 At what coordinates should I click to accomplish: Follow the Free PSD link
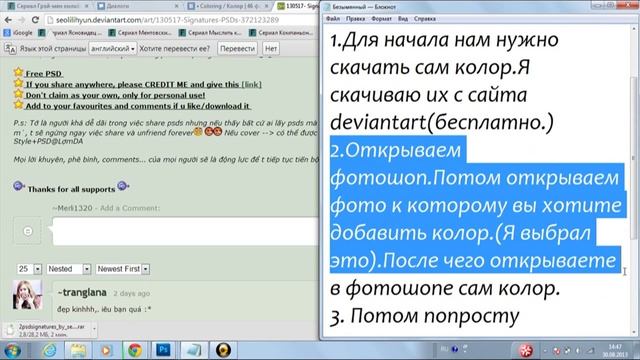point(44,74)
